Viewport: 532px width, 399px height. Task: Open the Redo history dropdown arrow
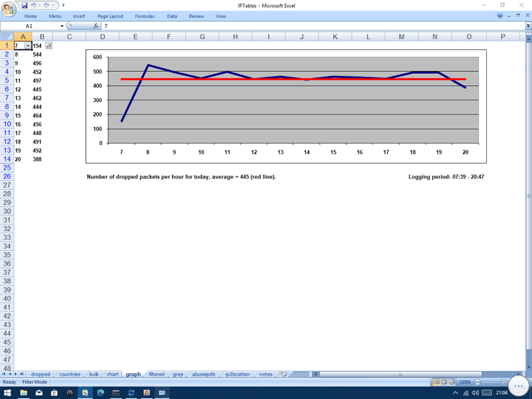click(53, 5)
